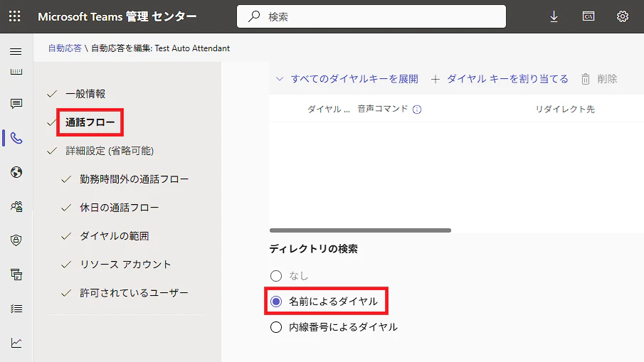The image size is (644, 362).
Task: Select 内線番号によるダイヤル radio option
Action: click(276, 327)
